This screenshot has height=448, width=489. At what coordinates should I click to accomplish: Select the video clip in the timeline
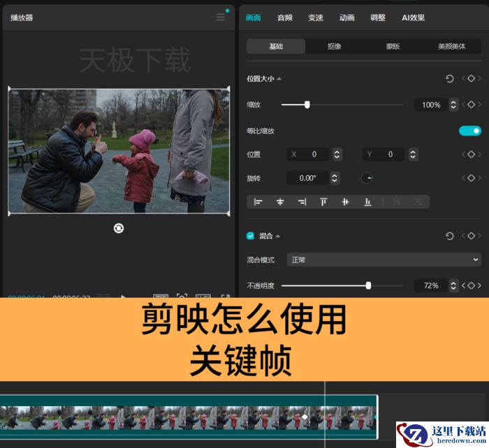(x=189, y=417)
